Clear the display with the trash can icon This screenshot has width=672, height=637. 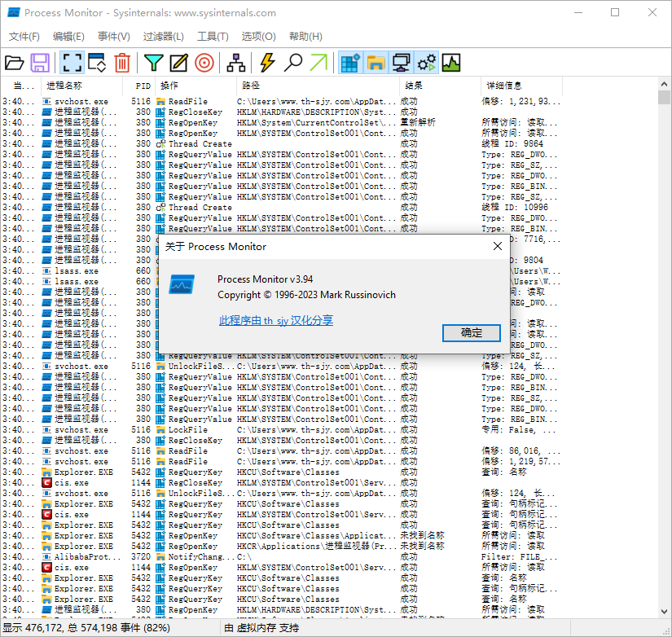tap(122, 63)
